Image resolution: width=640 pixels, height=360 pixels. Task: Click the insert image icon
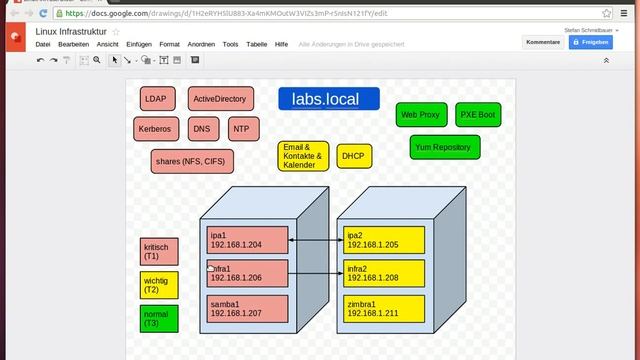(x=177, y=60)
